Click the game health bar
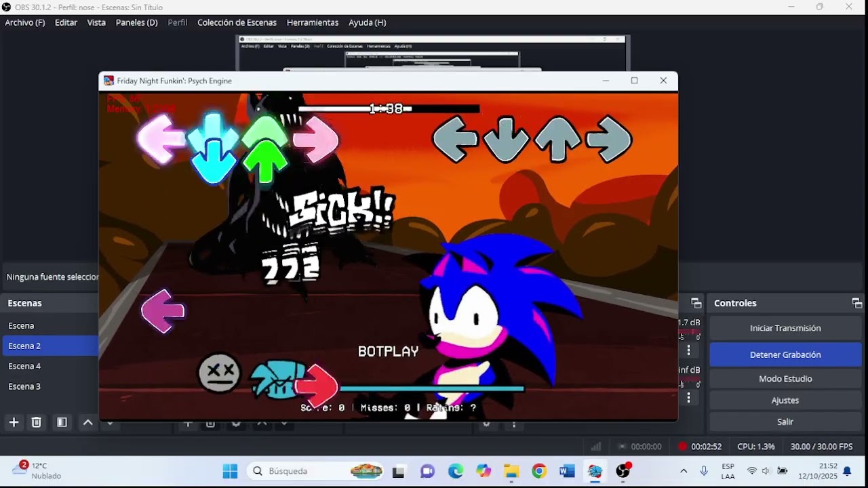The image size is (868, 488). coord(431,389)
